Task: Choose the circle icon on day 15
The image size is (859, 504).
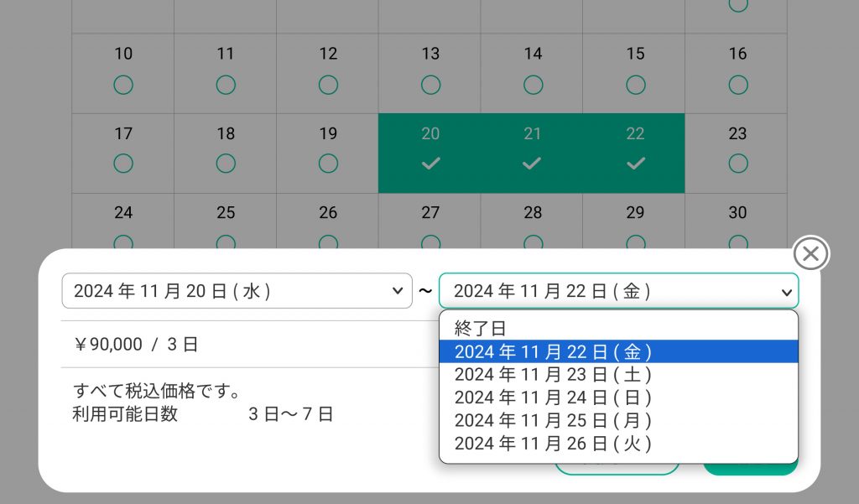Action: click(635, 85)
